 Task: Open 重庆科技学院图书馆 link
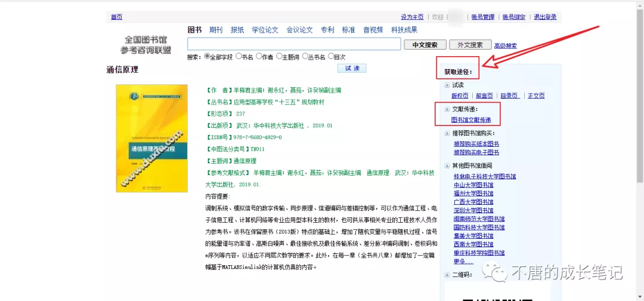[x=479, y=253]
